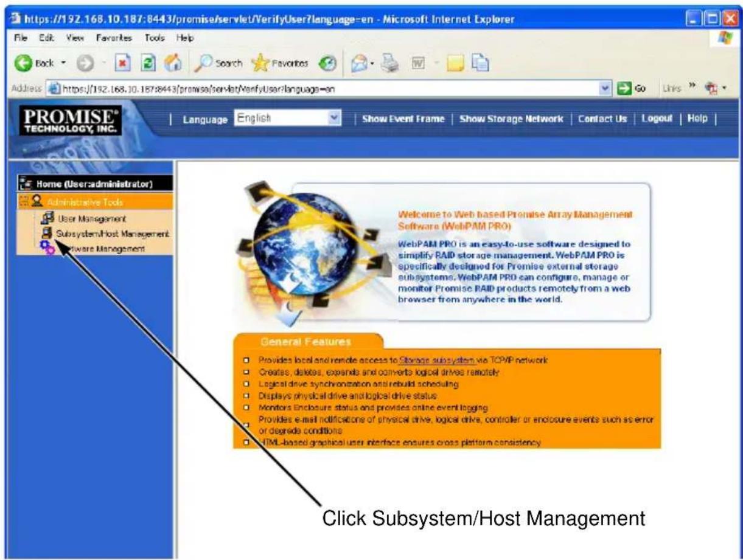Click the Administrative Tools user icon

(37, 201)
